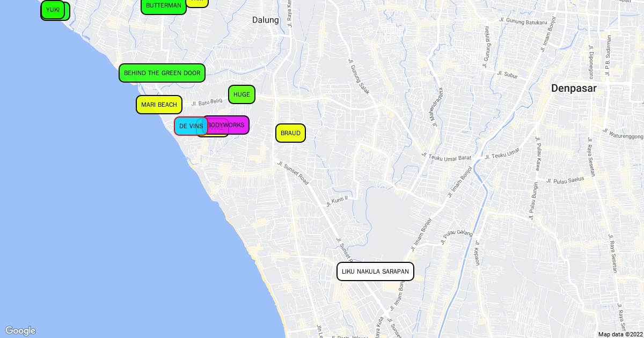Click the YUKI map marker
The width and height of the screenshot is (644, 338).
(x=53, y=10)
